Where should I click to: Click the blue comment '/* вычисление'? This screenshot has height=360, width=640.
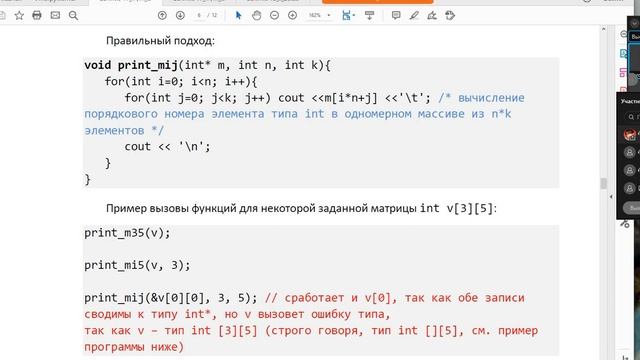[482, 98]
